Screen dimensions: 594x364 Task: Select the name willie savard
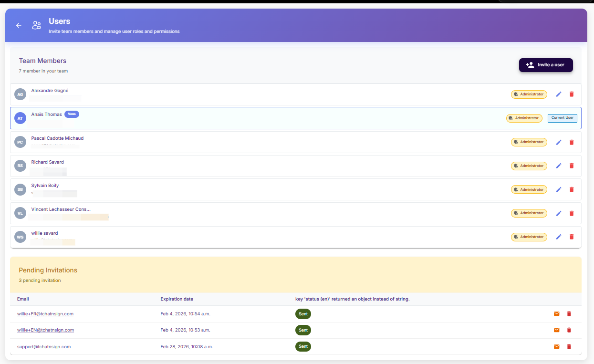tap(45, 233)
